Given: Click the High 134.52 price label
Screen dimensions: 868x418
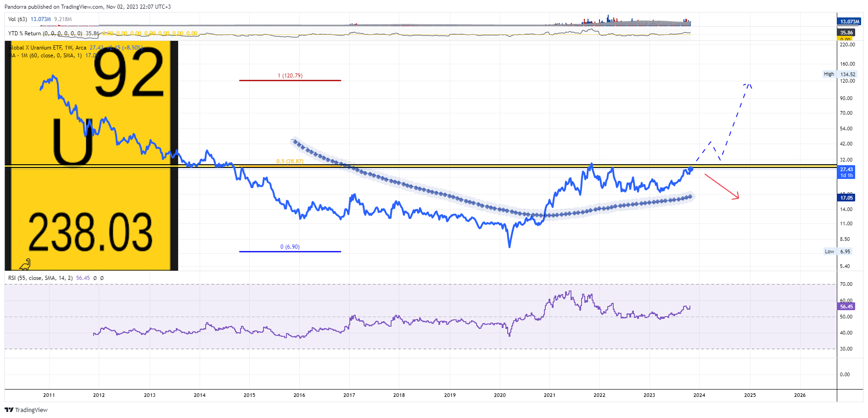Looking at the screenshot, I should coord(840,74).
